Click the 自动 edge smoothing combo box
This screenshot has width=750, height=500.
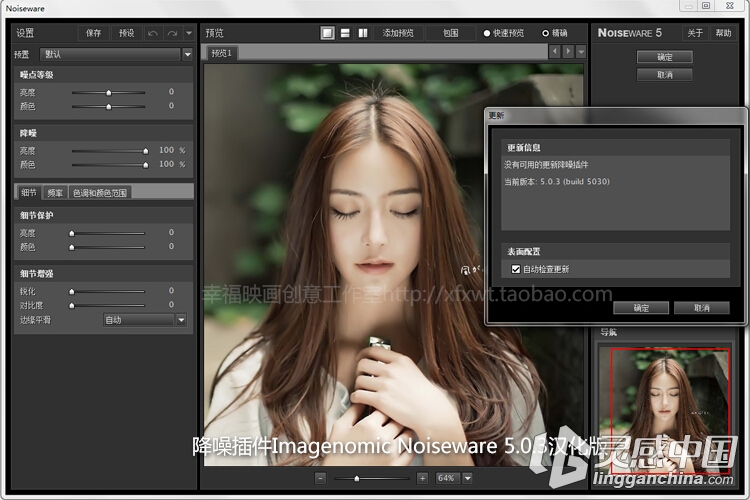click(x=139, y=320)
